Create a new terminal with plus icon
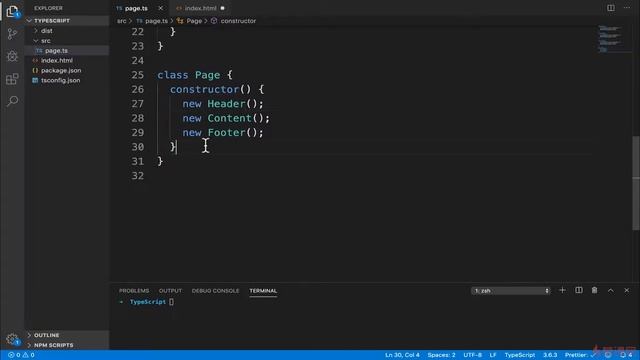This screenshot has height=360, width=640. [562, 290]
